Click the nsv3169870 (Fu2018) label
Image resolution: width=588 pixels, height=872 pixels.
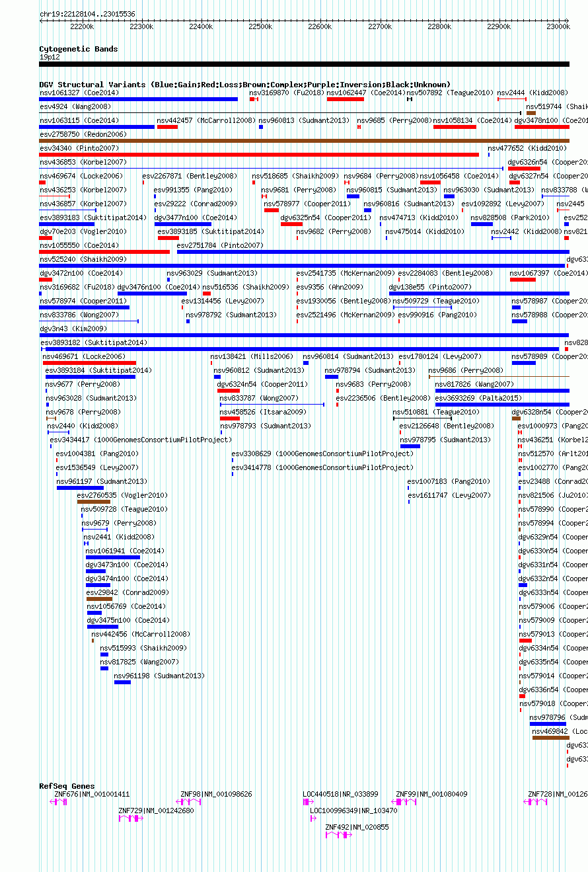[x=287, y=93]
